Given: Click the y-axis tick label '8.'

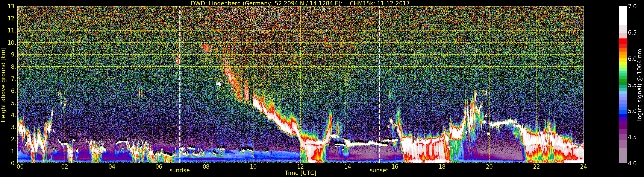Looking at the screenshot, I should point(13,67).
